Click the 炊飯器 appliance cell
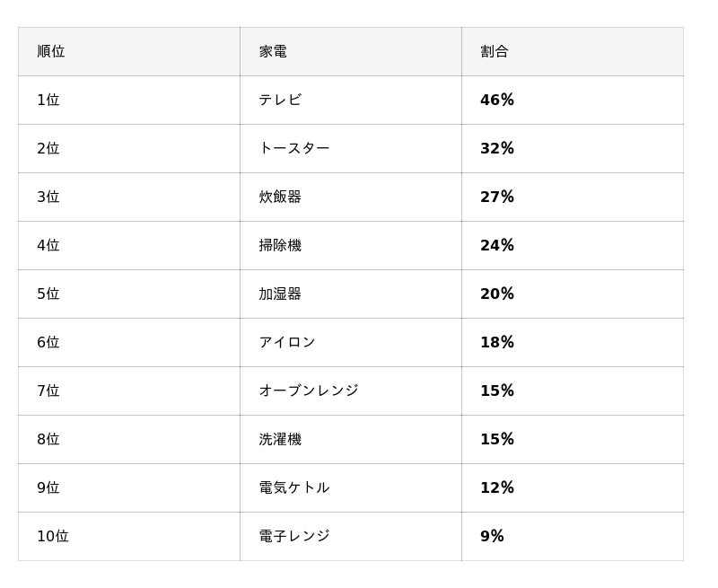Viewport: 718px width, 588px height. 280,197
